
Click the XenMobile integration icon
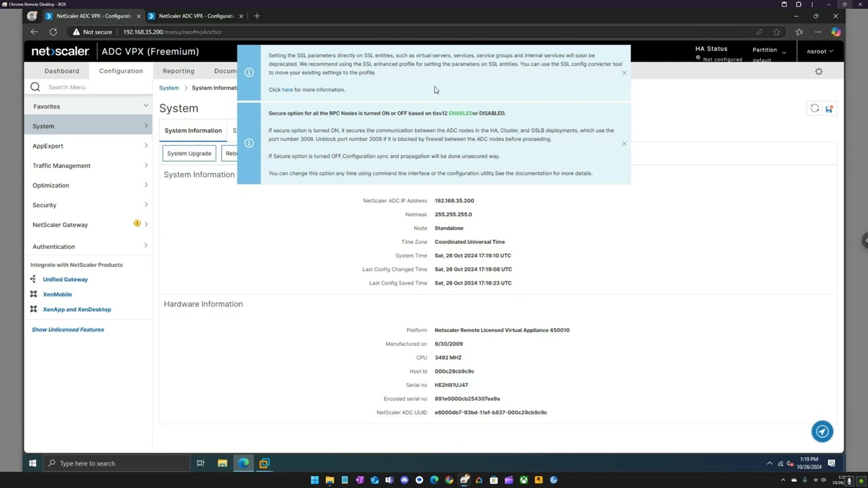click(33, 294)
